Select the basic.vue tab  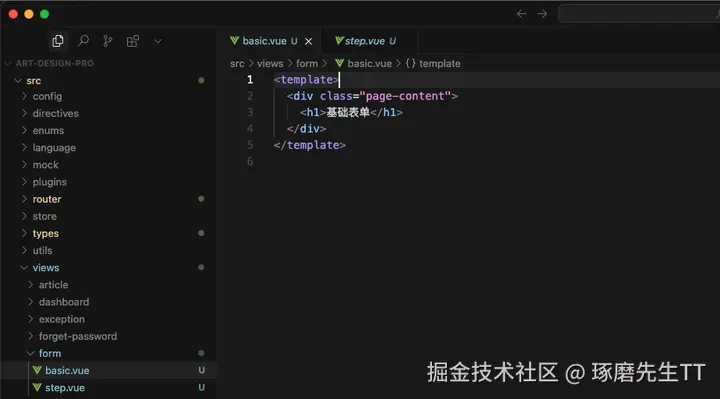point(270,41)
